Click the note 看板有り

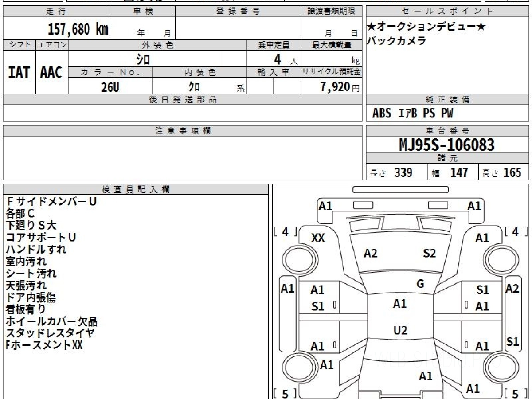pos(26,309)
